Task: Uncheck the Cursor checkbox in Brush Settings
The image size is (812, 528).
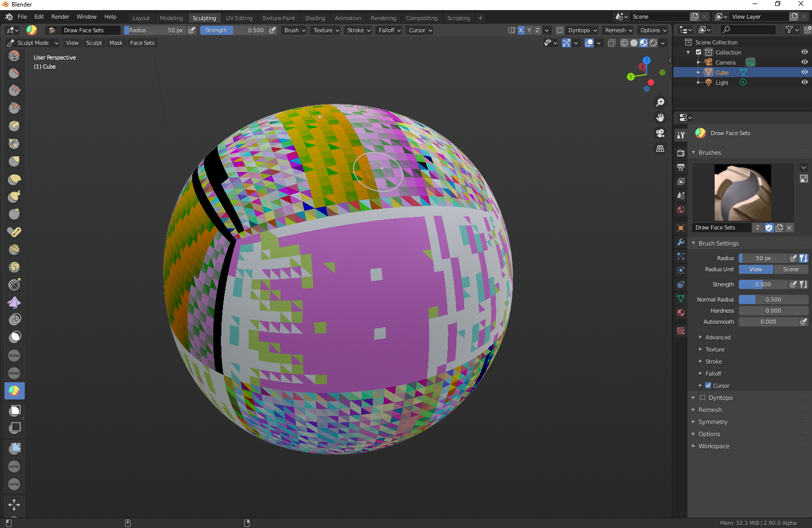Action: pos(708,385)
